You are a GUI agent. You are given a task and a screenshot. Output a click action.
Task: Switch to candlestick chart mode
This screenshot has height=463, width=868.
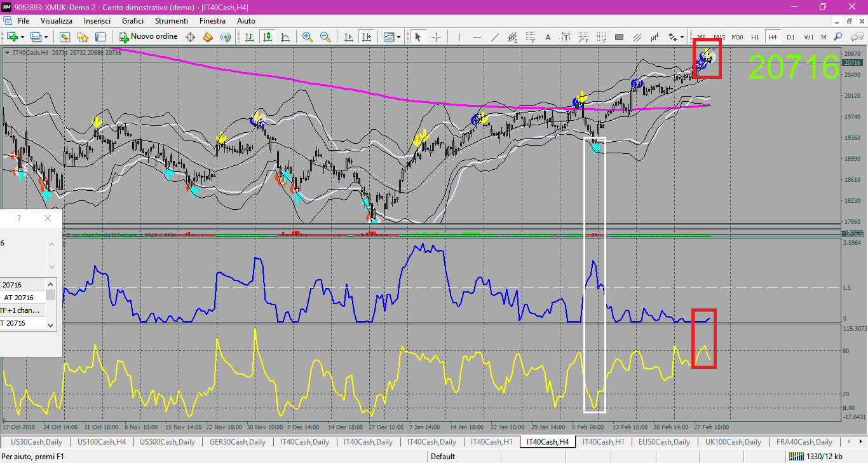pyautogui.click(x=268, y=37)
